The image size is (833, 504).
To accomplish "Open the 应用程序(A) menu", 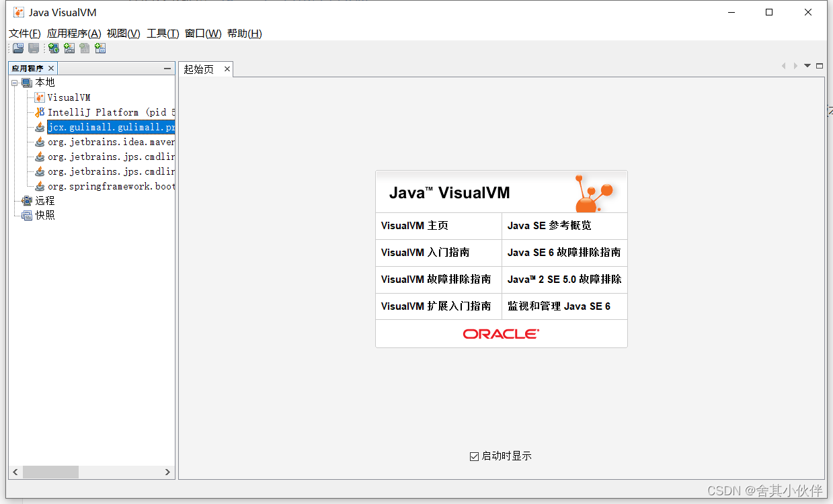I will click(74, 34).
